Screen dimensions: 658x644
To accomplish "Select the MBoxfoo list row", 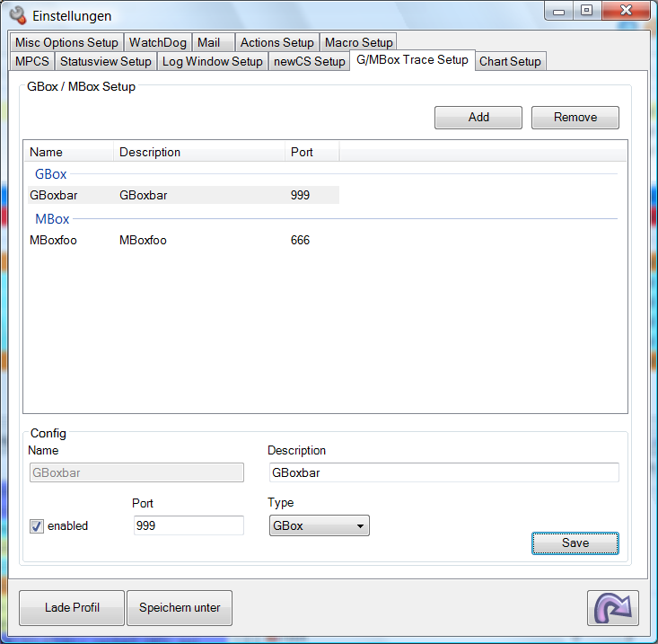I will (180, 241).
